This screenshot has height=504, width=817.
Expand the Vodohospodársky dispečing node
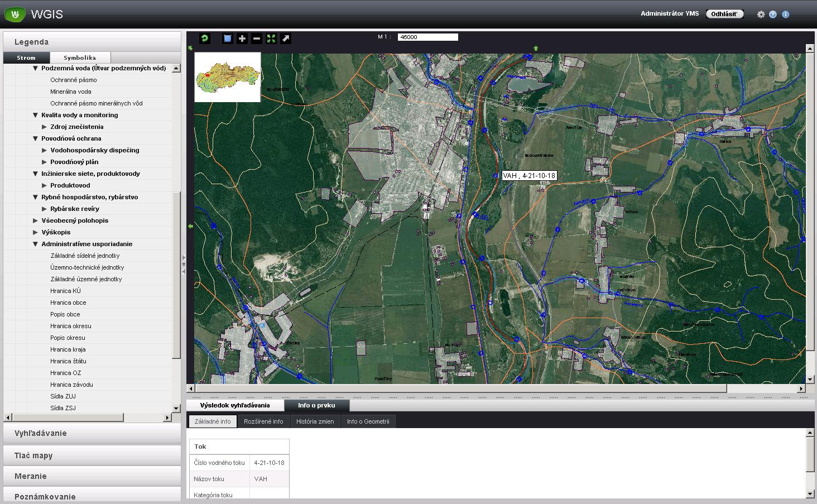click(45, 150)
